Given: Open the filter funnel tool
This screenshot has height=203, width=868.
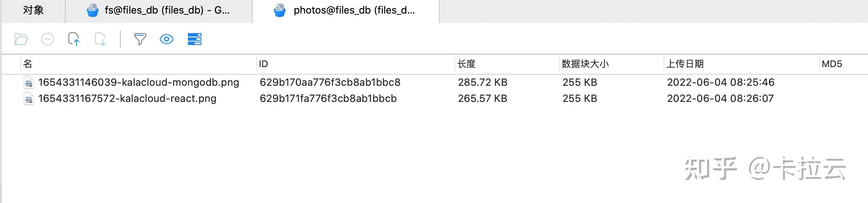Looking at the screenshot, I should point(140,39).
